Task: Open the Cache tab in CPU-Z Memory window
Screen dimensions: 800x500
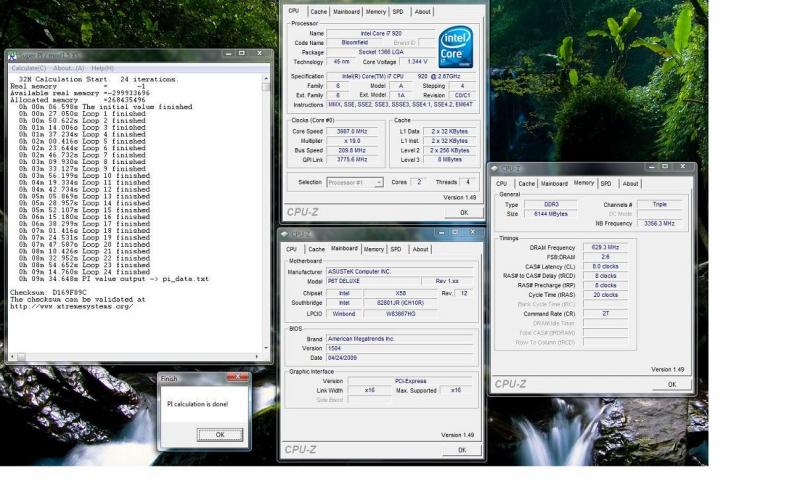Action: (x=527, y=184)
